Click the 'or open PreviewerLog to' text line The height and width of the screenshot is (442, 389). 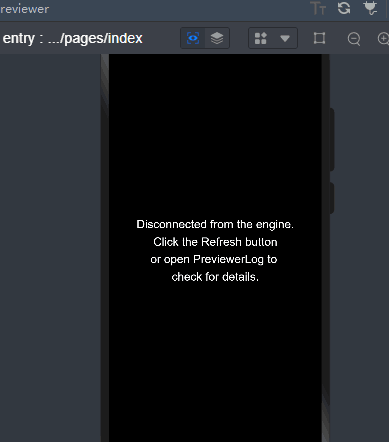click(214, 259)
